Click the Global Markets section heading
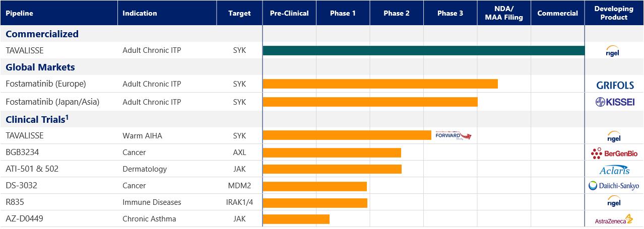The width and height of the screenshot is (644, 229). coord(40,67)
